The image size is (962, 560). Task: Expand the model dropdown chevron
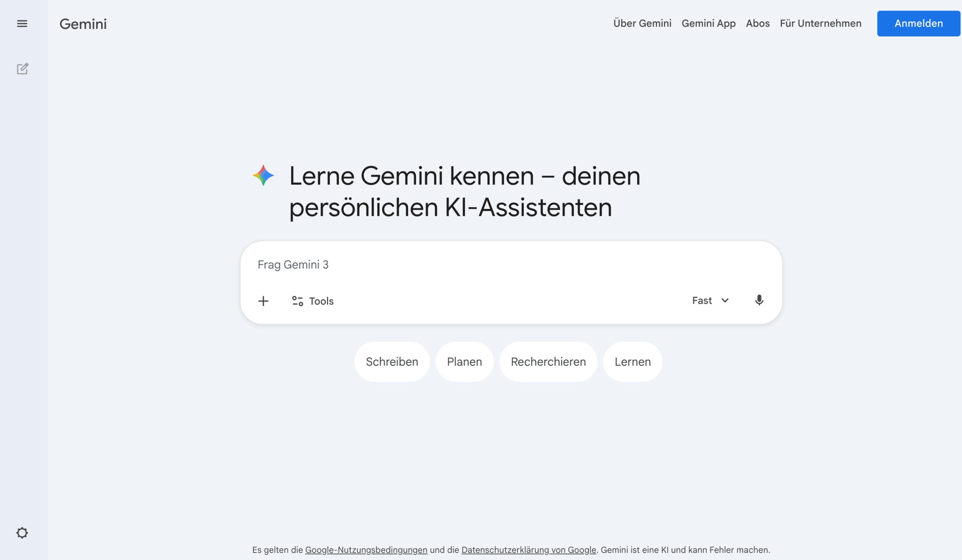click(x=725, y=300)
